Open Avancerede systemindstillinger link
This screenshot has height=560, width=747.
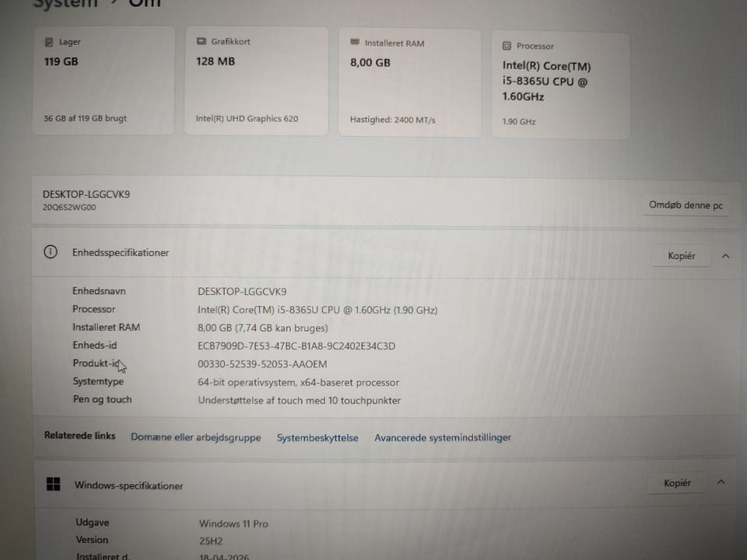click(x=443, y=437)
